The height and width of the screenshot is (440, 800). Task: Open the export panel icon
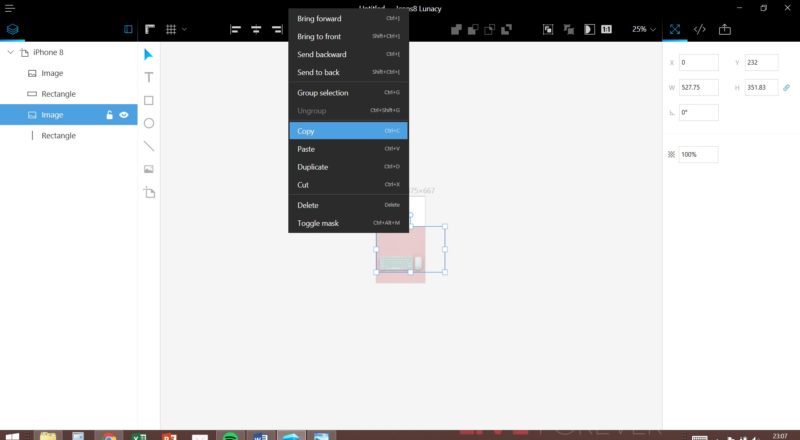pos(725,29)
